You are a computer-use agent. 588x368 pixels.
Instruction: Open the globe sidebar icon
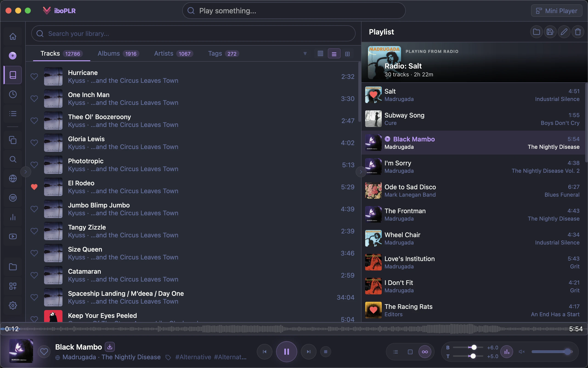[x=13, y=178]
